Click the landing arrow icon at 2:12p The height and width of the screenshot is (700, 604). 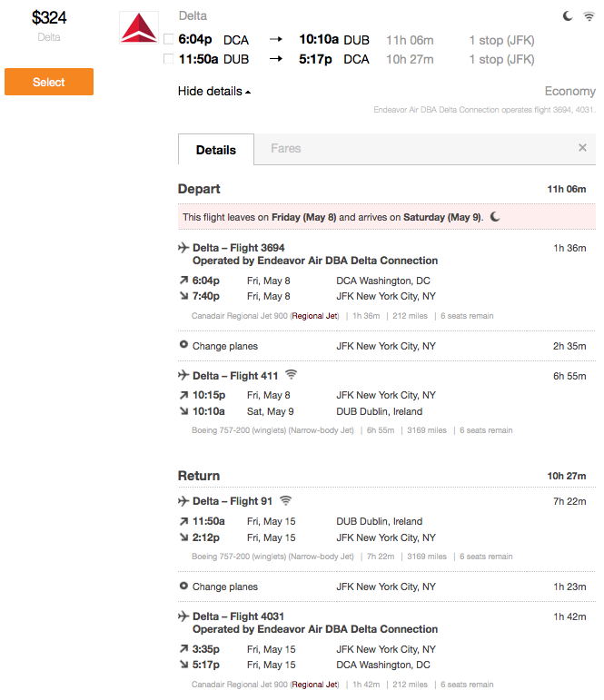coord(183,537)
